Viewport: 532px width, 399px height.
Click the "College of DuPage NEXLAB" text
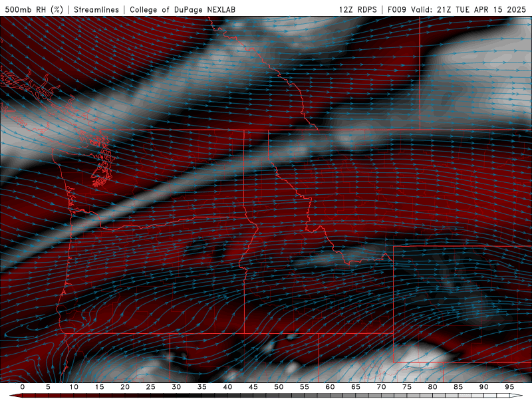(x=182, y=9)
